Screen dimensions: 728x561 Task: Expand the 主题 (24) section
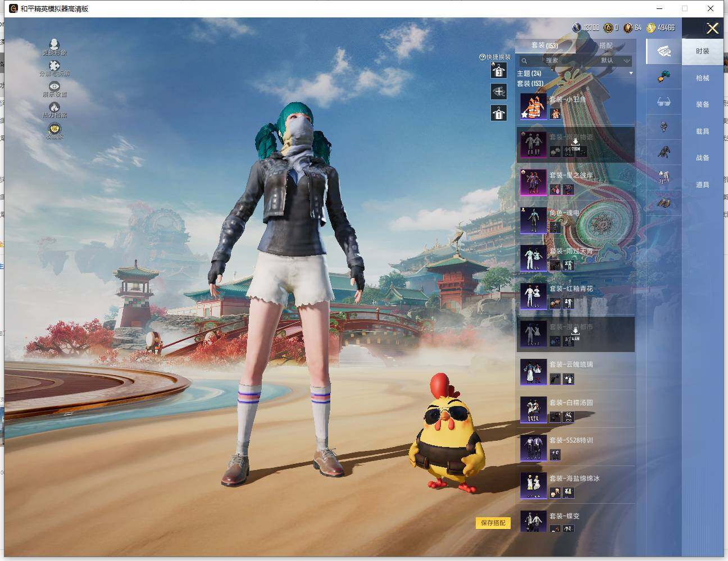575,74
